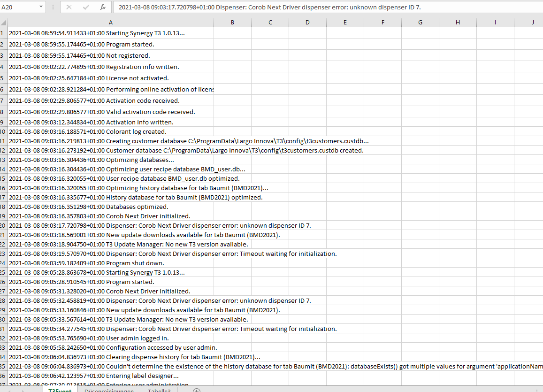Click the Enter checkmark icon beside the formula bar
Screen dimensions: 543x392
pos(86,7)
